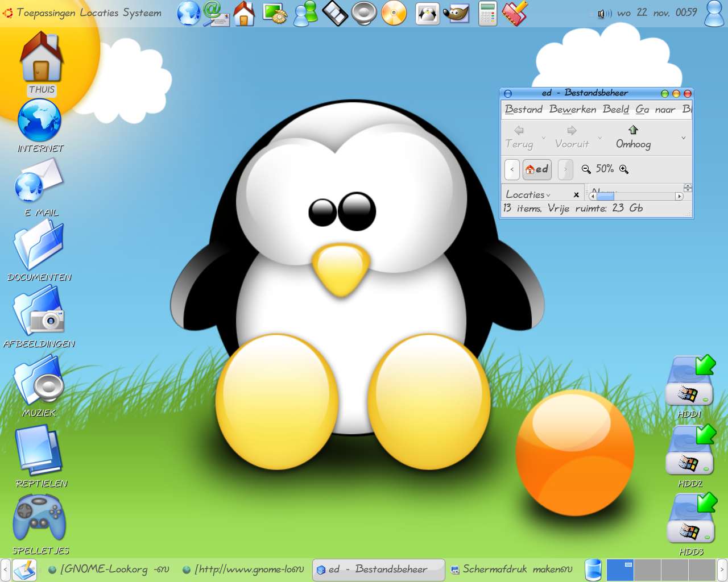Click the scrollbar right arrow in file manager
Screen dimensions: 728x582
[679, 196]
